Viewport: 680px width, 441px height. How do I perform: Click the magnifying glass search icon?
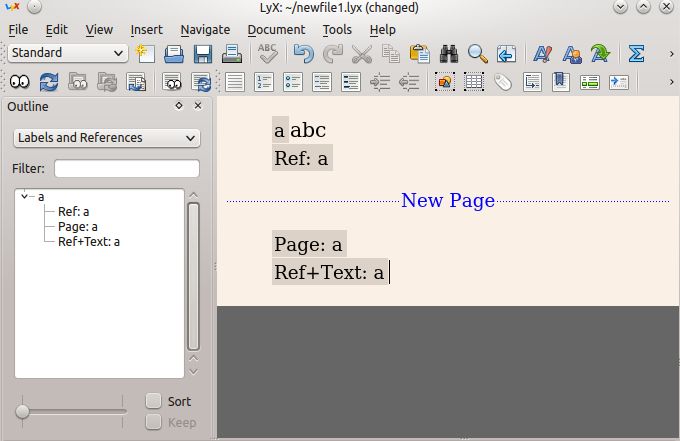coord(477,54)
